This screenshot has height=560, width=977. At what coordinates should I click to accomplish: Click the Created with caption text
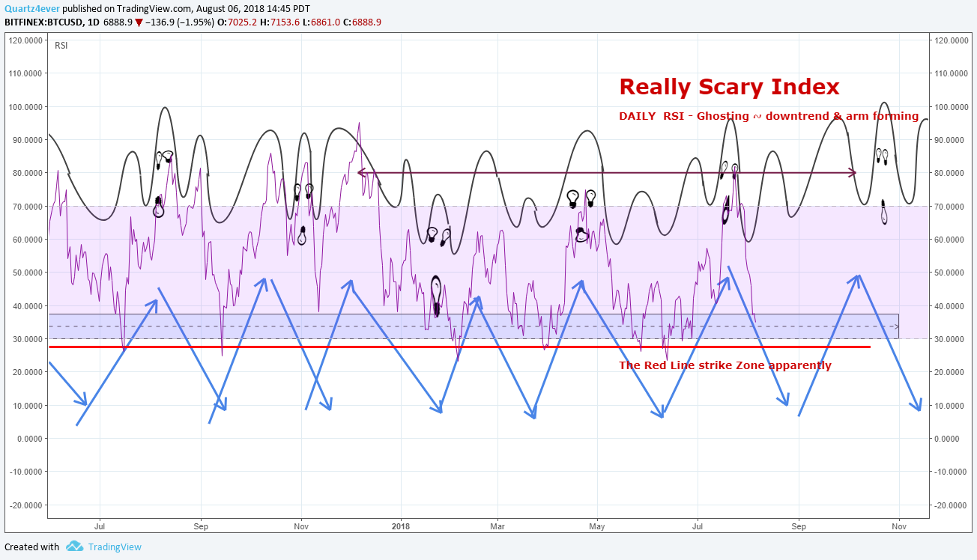(32, 547)
